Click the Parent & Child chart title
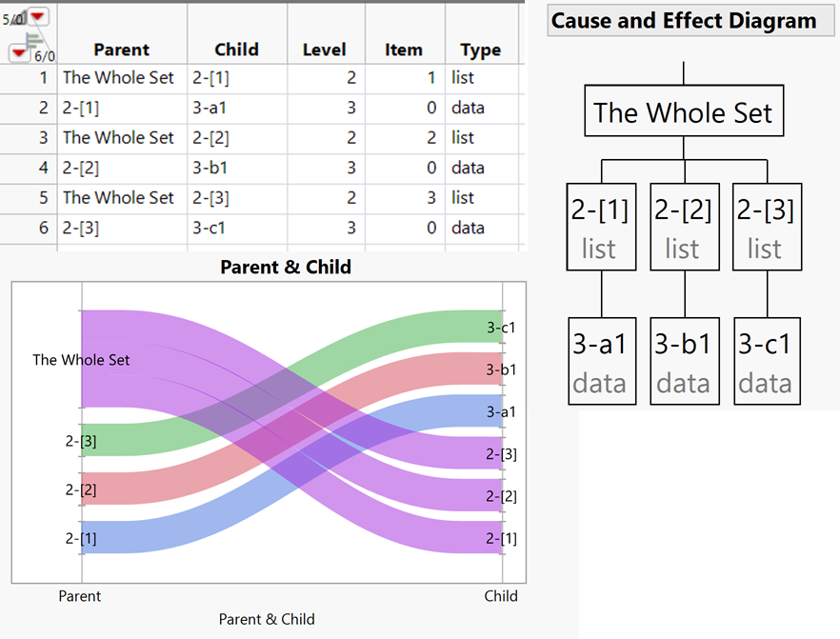The height and width of the screenshot is (639, 840). coord(286,267)
